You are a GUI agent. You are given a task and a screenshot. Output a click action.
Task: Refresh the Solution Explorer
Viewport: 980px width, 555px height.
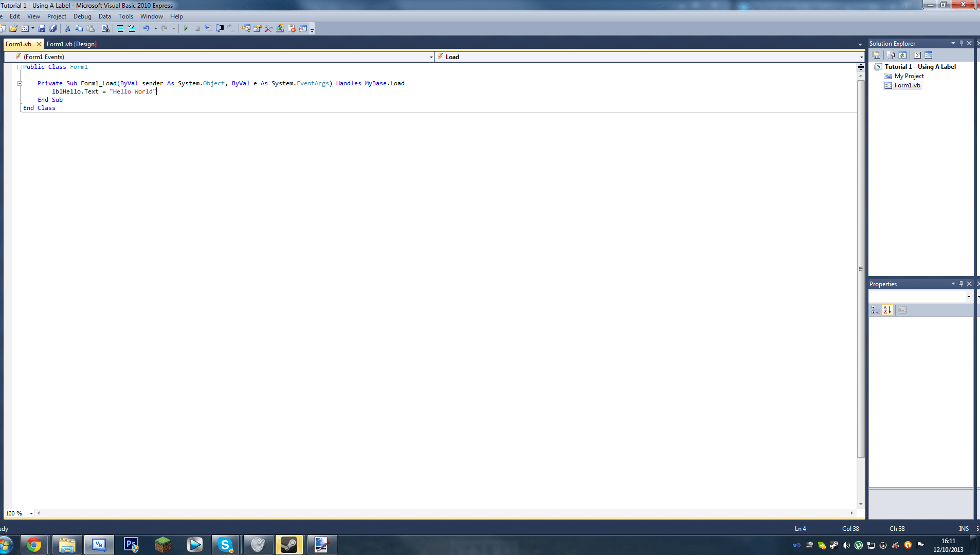point(902,55)
